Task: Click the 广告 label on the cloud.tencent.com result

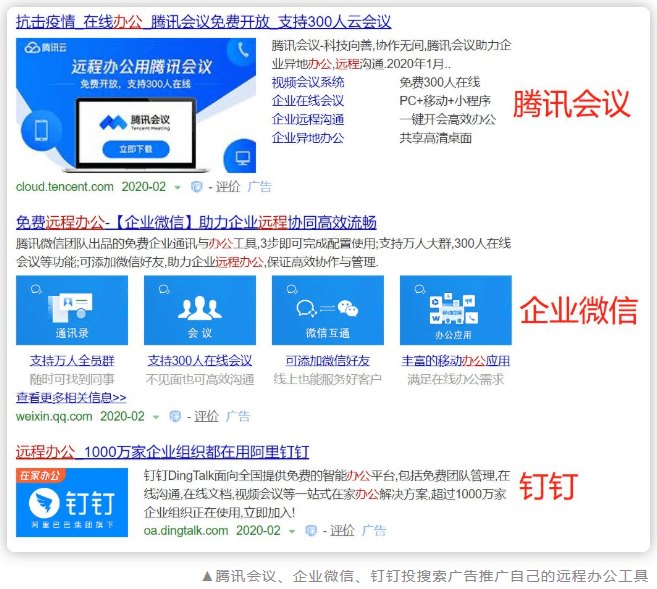Action: tap(259, 187)
